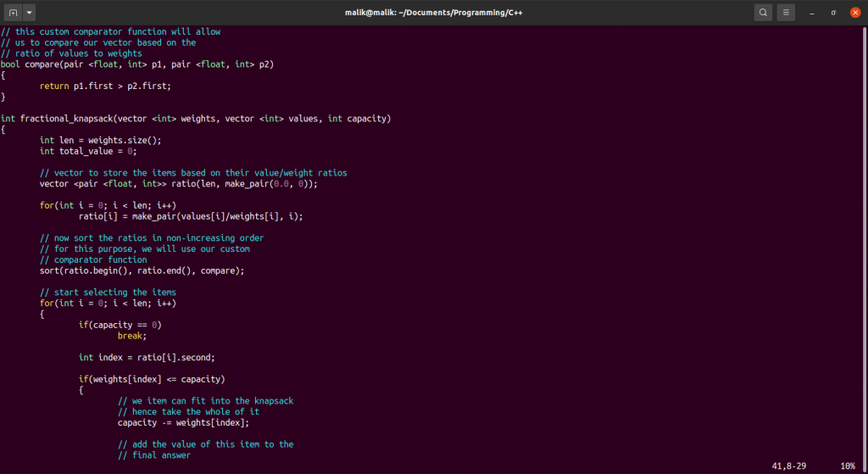Click the 'int fractional_knapsack' function signature
Viewport: 868px width, 474px height.
196,119
